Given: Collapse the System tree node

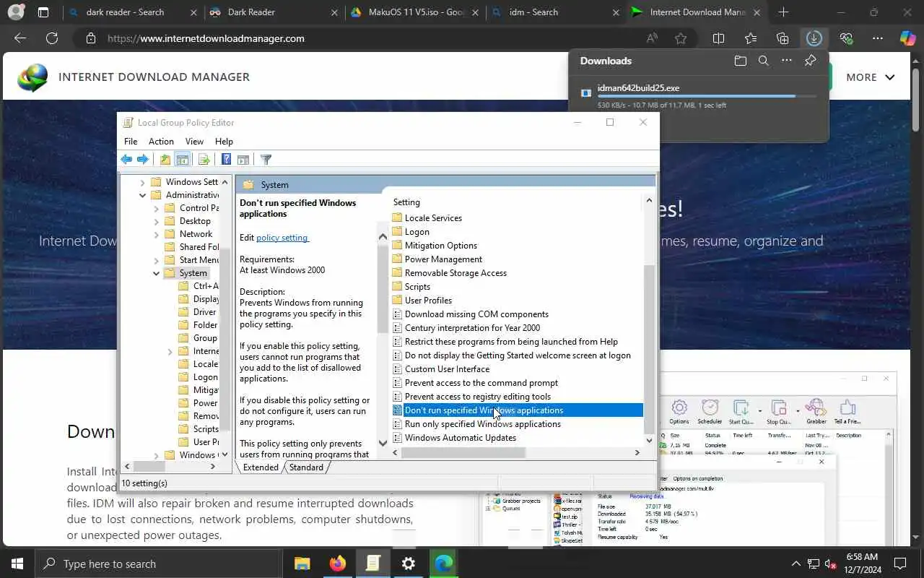Looking at the screenshot, I should (x=156, y=273).
